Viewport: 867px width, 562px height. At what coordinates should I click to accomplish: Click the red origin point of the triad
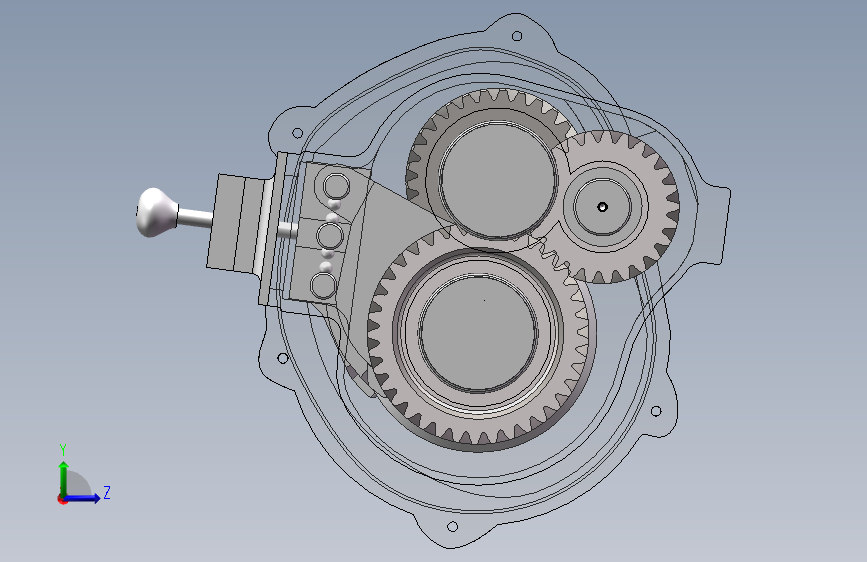pyautogui.click(x=62, y=499)
